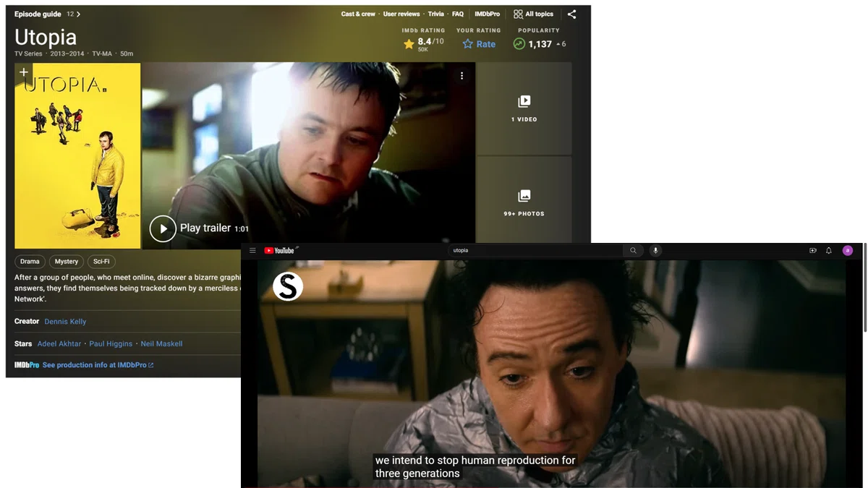868x488 pixels.
Task: Open the All topics grid button
Action: coord(533,14)
